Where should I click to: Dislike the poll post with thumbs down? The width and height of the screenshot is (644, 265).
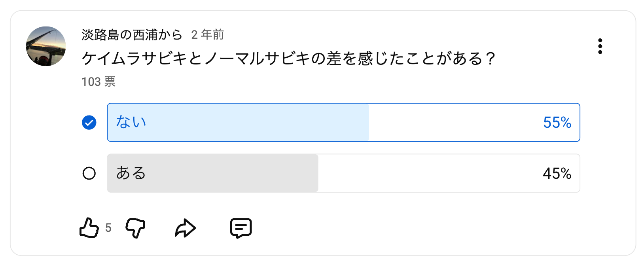click(135, 228)
